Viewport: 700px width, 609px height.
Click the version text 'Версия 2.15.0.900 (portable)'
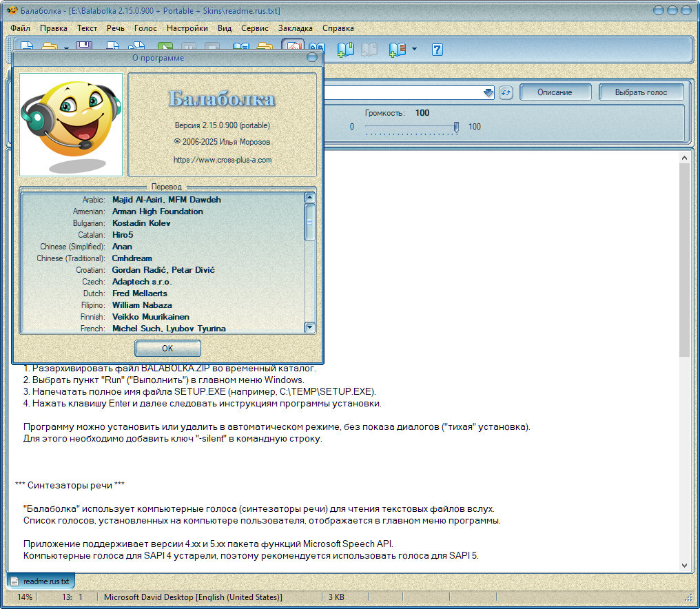coord(223,125)
